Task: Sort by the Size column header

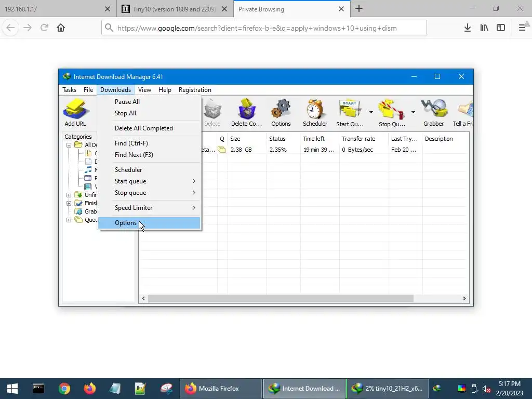Action: (x=247, y=139)
